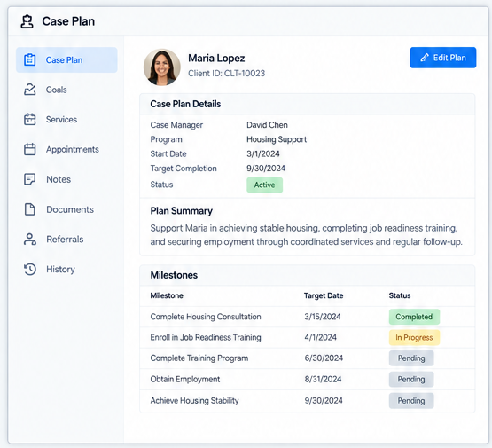Switch to Appointments in the sidebar
This screenshot has height=448, width=492.
66,149
